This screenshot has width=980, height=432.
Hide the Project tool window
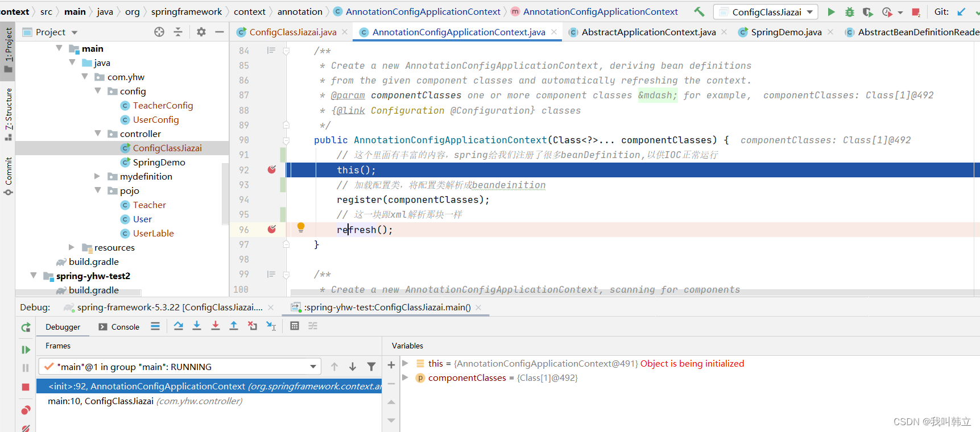point(220,32)
